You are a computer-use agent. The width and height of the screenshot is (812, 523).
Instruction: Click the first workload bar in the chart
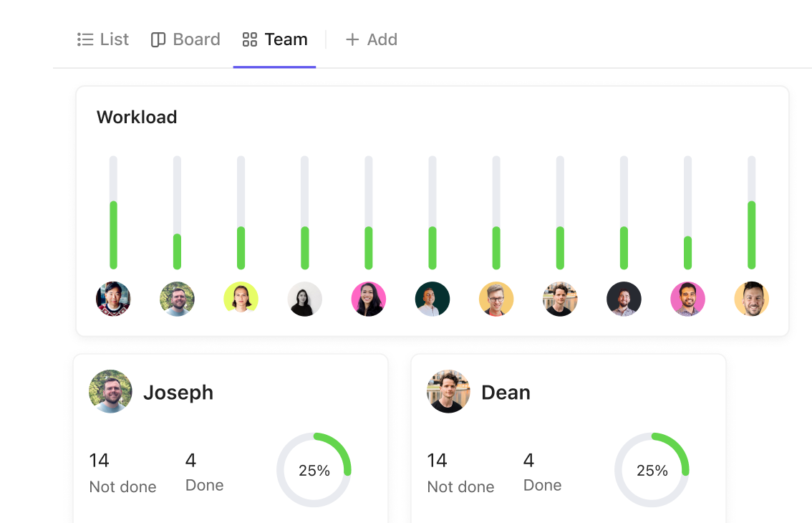click(113, 213)
